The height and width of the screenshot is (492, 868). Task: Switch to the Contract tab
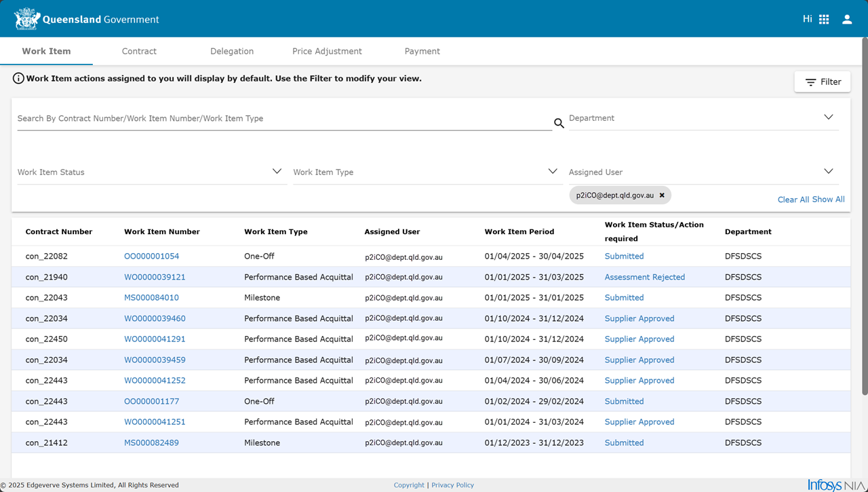point(139,52)
